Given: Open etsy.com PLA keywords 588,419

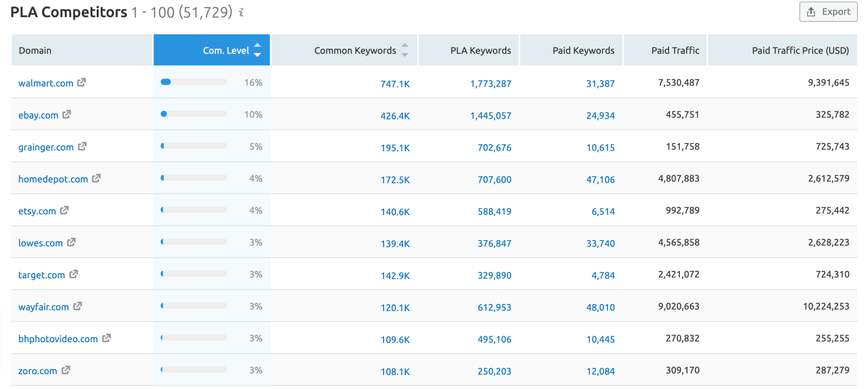Looking at the screenshot, I should point(495,211).
